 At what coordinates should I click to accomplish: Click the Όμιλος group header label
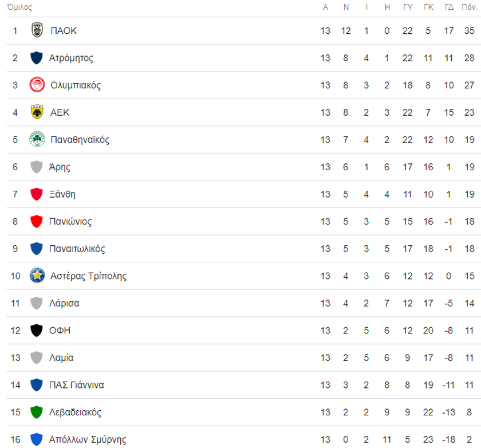19,7
